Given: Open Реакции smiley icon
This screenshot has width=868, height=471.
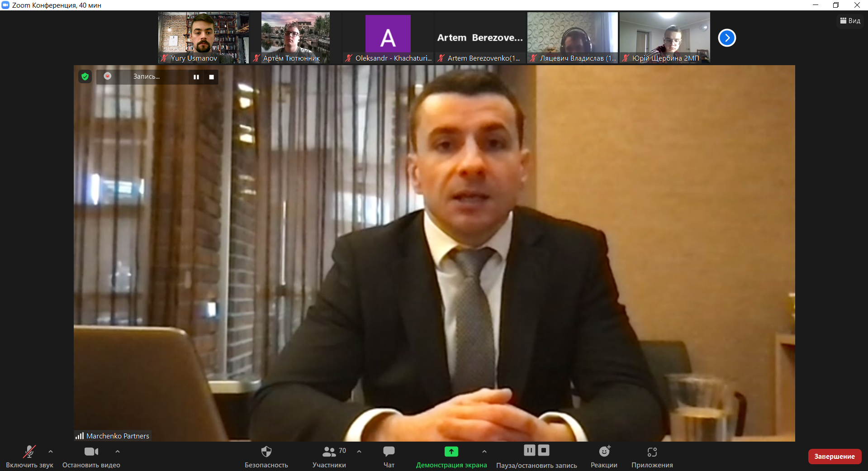Looking at the screenshot, I should point(604,451).
